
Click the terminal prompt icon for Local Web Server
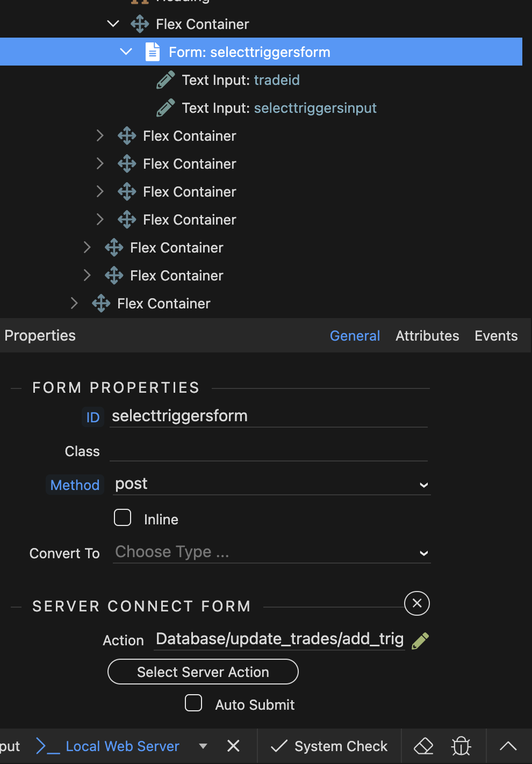tap(47, 746)
